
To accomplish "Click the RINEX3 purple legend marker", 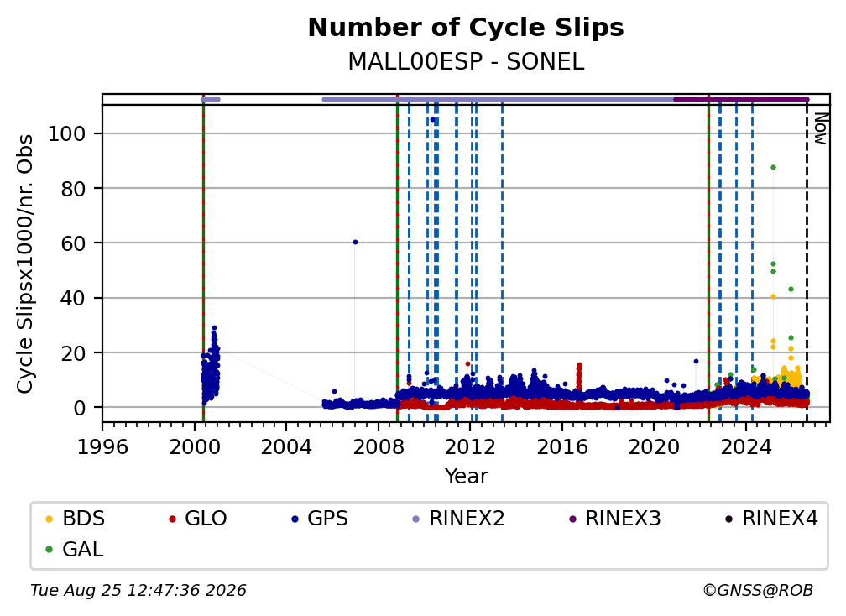I will [x=572, y=519].
